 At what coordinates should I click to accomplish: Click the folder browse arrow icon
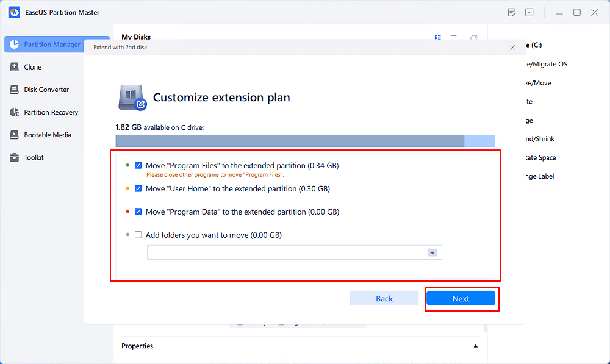coord(432,252)
